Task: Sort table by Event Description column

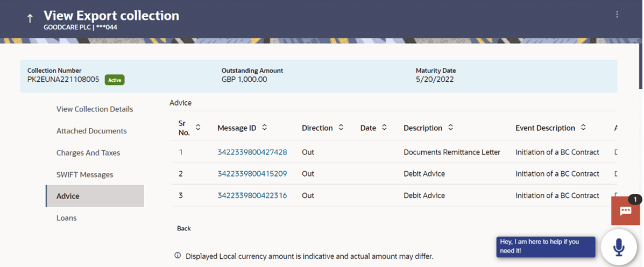Action: pyautogui.click(x=583, y=128)
